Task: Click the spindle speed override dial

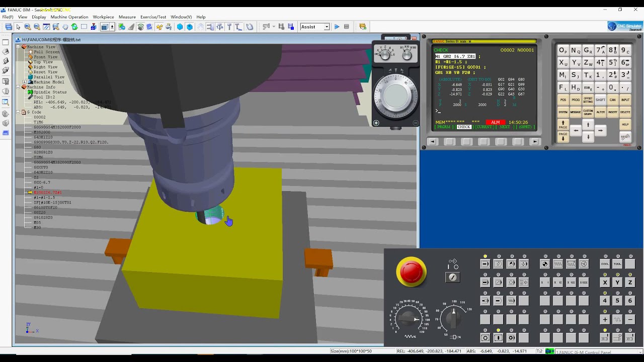Action: pos(453,318)
